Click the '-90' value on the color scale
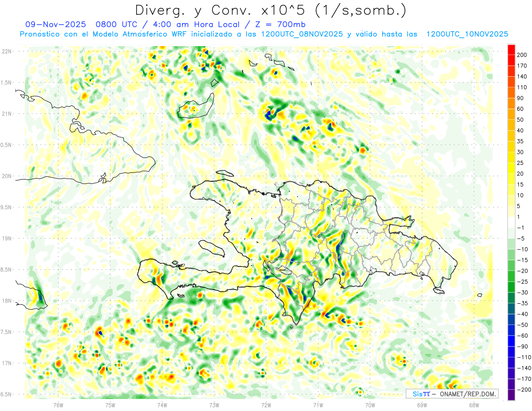The height and width of the screenshot is (411, 532). [522, 346]
